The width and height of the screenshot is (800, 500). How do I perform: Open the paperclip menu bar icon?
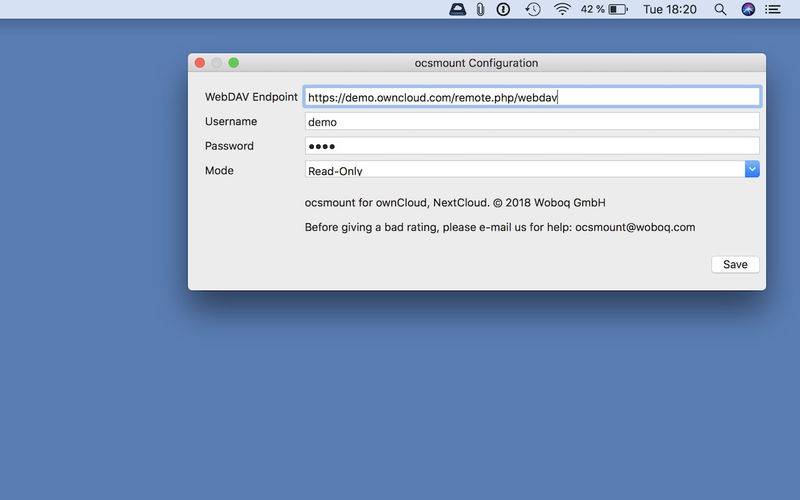point(480,9)
